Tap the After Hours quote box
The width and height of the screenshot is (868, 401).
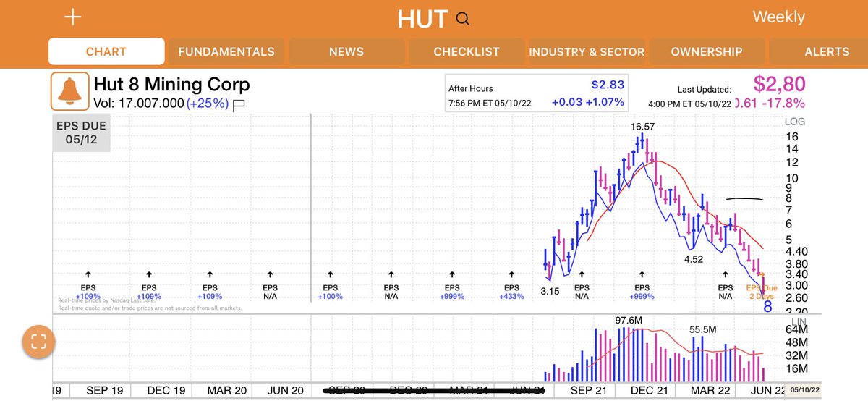pos(536,93)
